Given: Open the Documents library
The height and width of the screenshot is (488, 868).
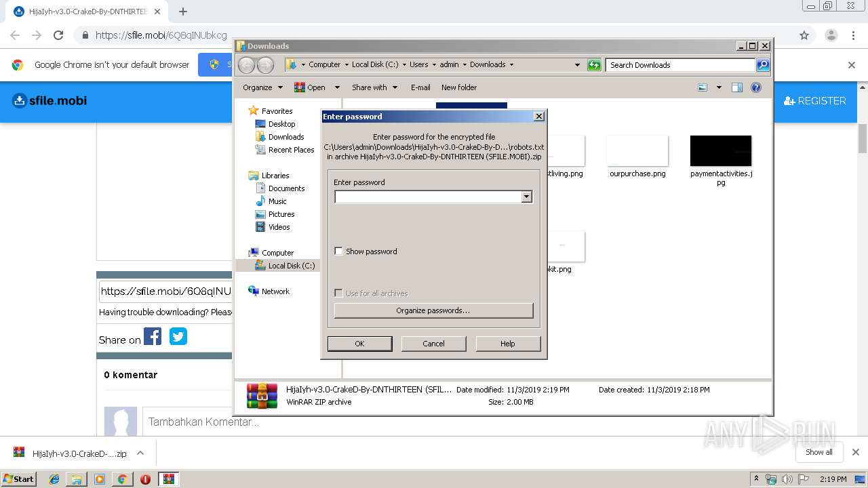Looking at the screenshot, I should pos(286,188).
